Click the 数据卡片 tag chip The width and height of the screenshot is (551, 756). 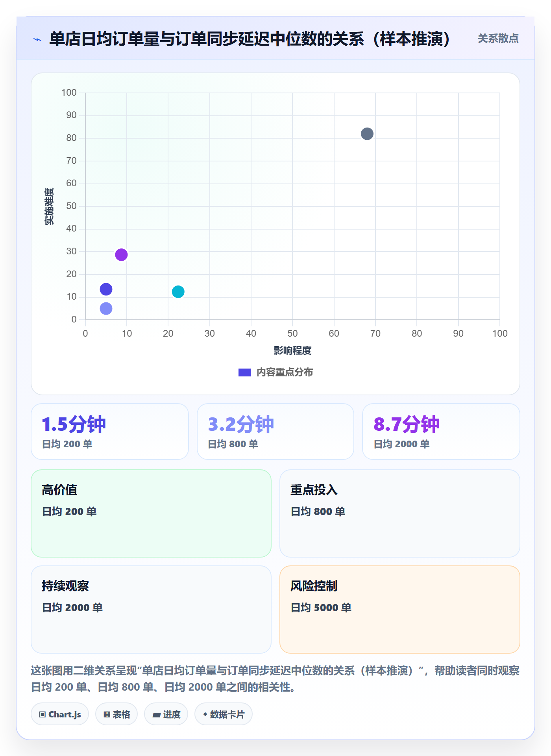click(224, 714)
